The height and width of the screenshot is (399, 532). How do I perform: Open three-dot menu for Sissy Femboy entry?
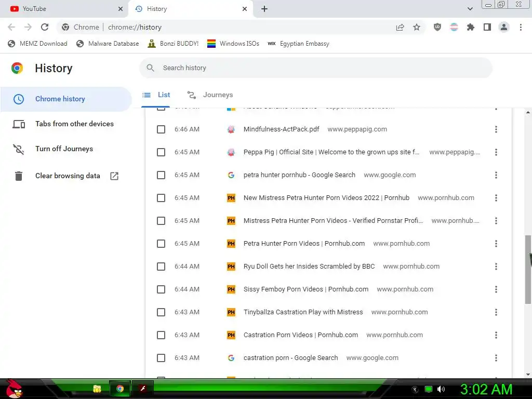(x=496, y=289)
